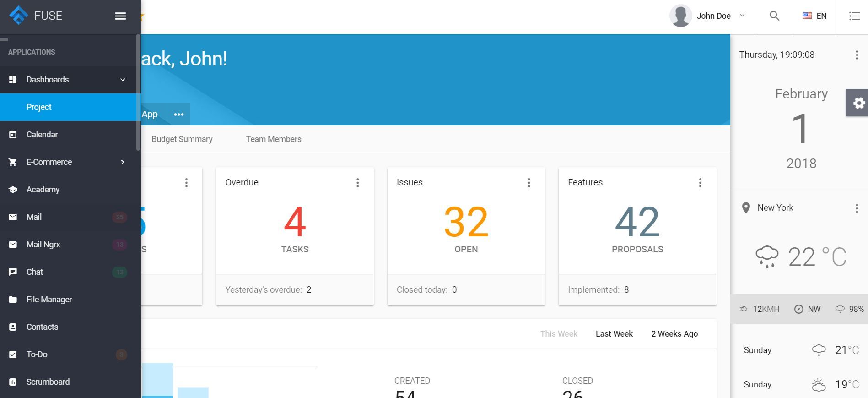Click the sidebar vertical scrollbar
This screenshot has height=398, width=868.
pyautogui.click(x=138, y=93)
